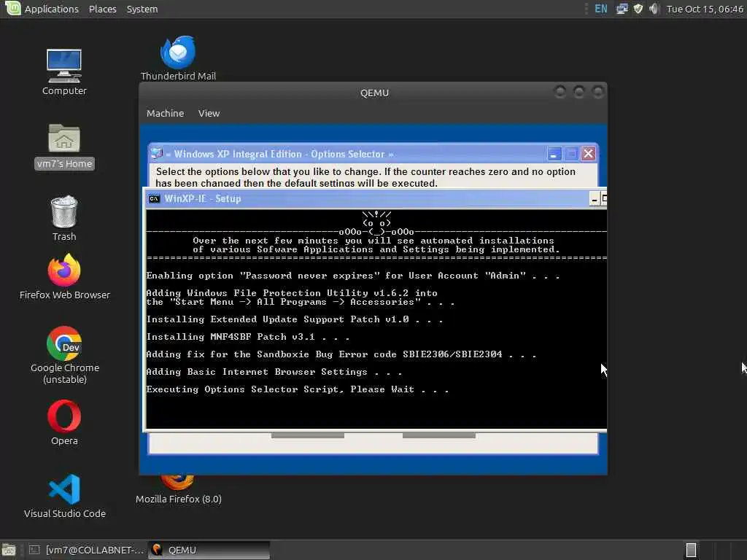Image resolution: width=747 pixels, height=560 pixels.
Task: Click the clock showing Tue Oct 15
Action: click(x=705, y=9)
